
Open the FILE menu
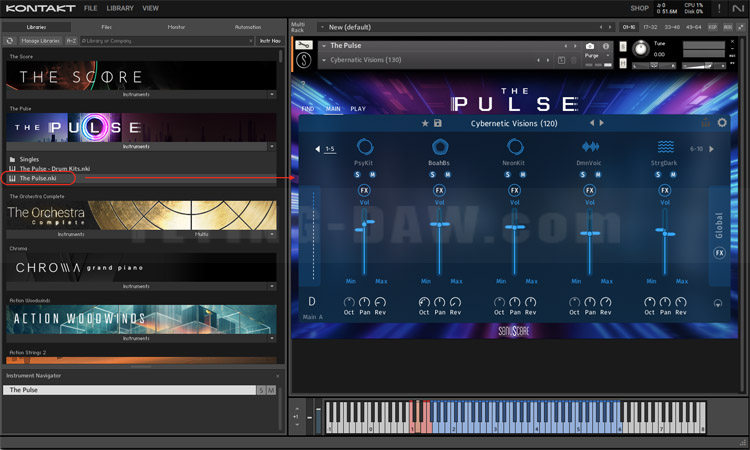(x=90, y=8)
